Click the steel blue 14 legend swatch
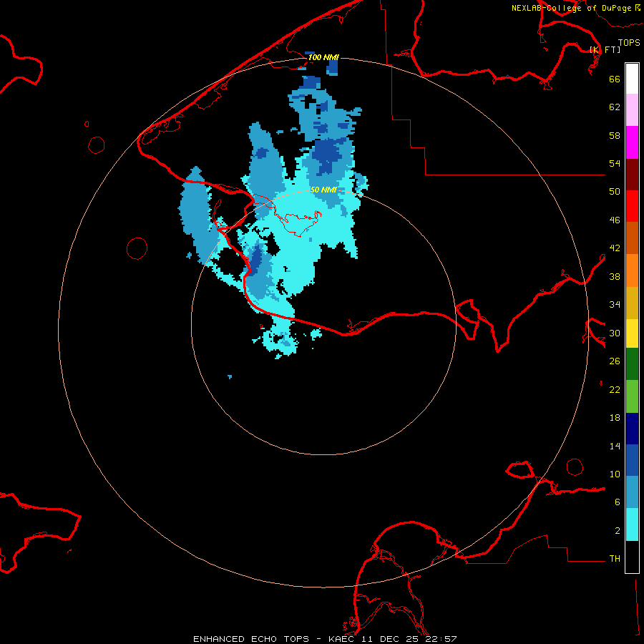This screenshot has height=644, width=644. [x=632, y=492]
